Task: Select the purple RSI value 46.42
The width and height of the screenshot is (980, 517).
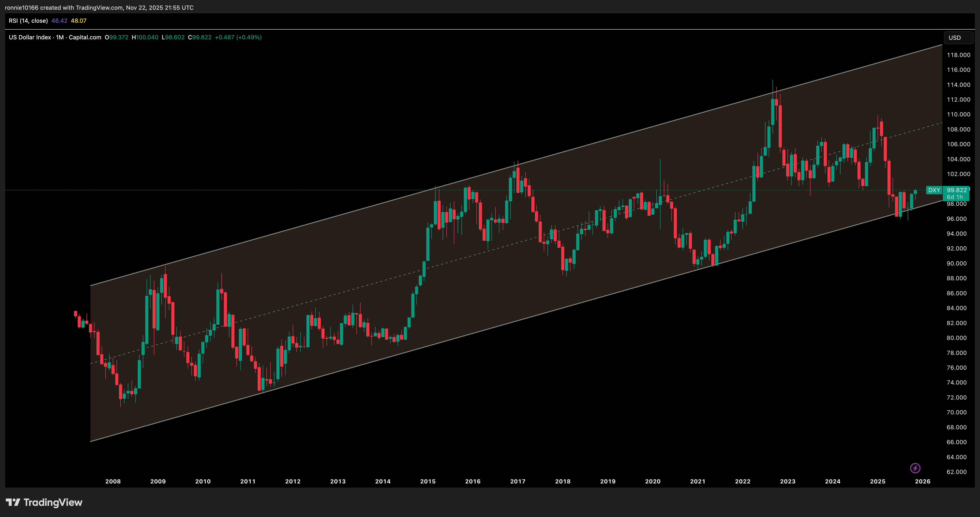Action: pos(59,21)
